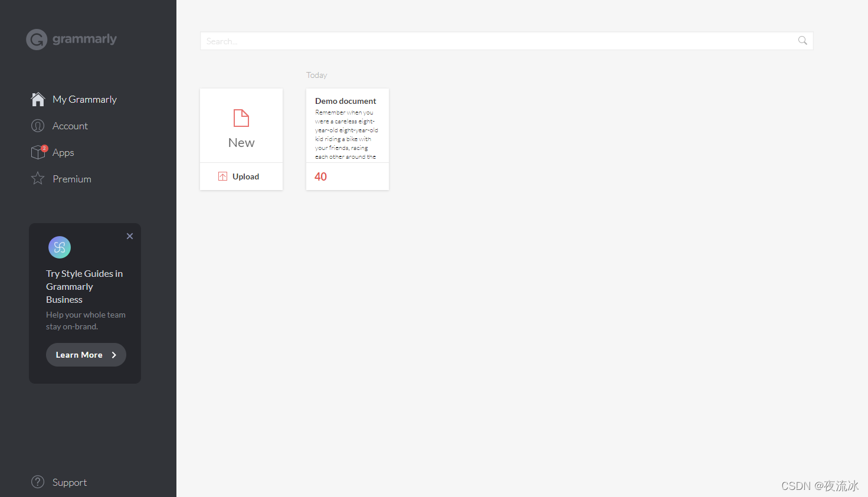Click the Demo document title
This screenshot has width=868, height=497.
click(345, 101)
